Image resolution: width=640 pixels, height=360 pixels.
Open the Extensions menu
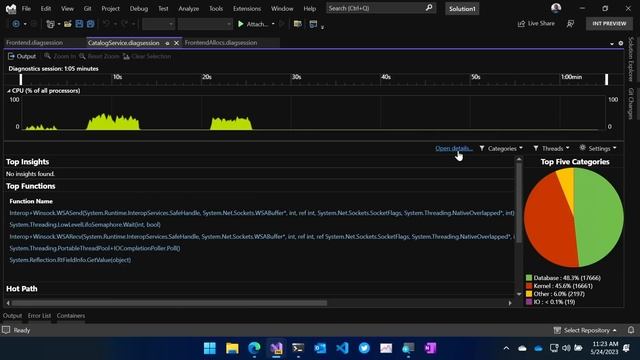[x=247, y=8]
